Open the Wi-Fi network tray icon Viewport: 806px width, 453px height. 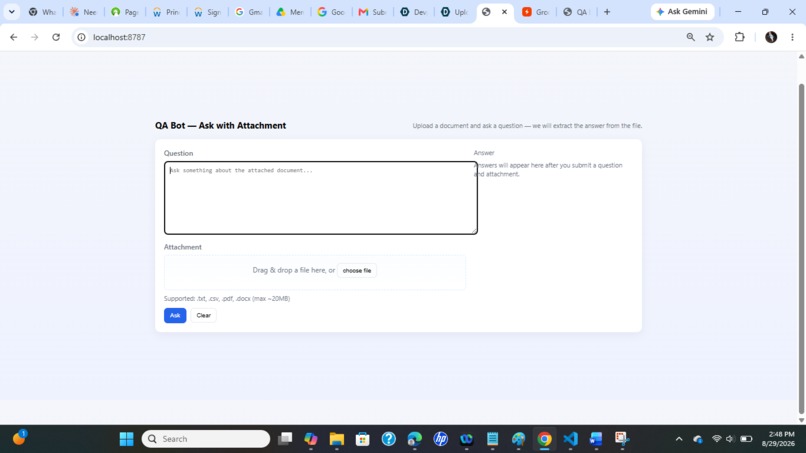pos(717,439)
